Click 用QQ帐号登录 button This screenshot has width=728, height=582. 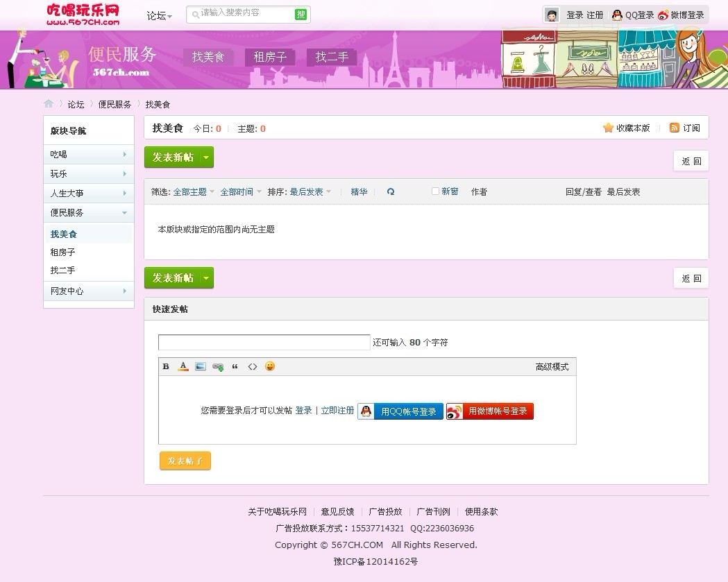[400, 411]
